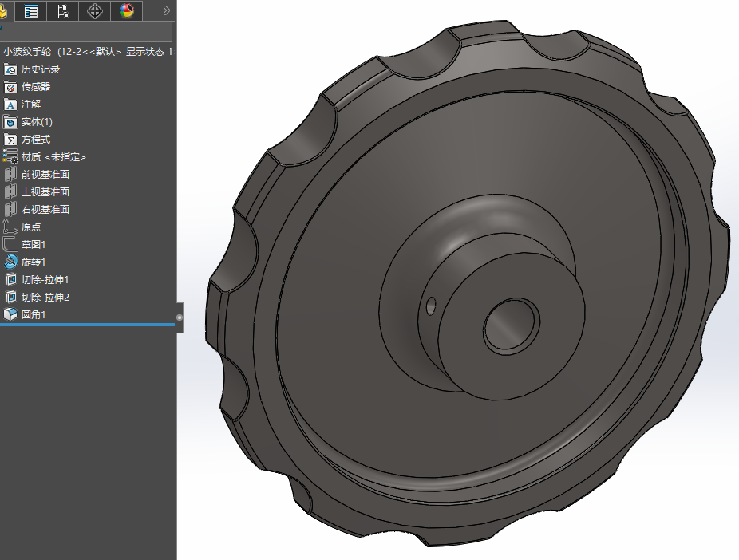Select the 草图1 text label
This screenshot has width=739, height=560.
point(34,244)
